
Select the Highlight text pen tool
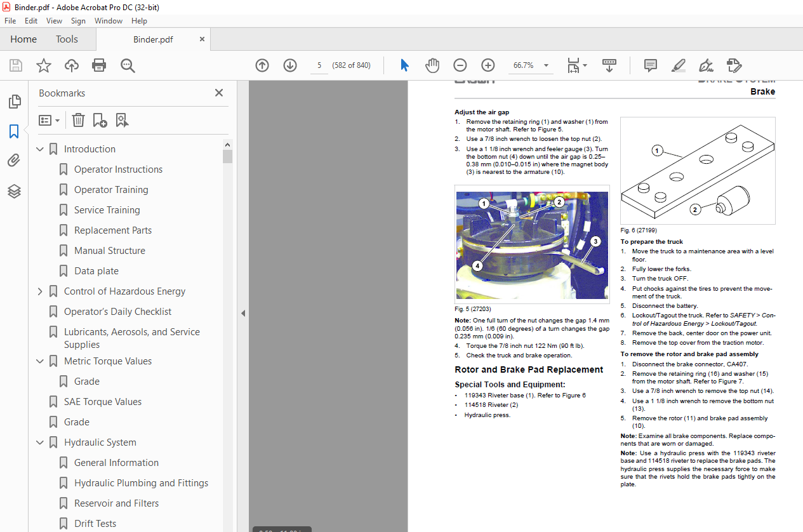[679, 65]
